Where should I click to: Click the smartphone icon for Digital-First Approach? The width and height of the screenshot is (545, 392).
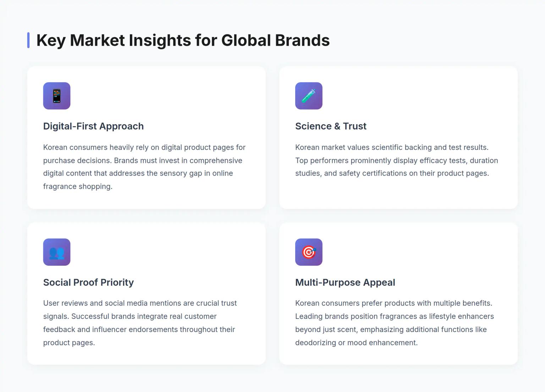(x=57, y=96)
